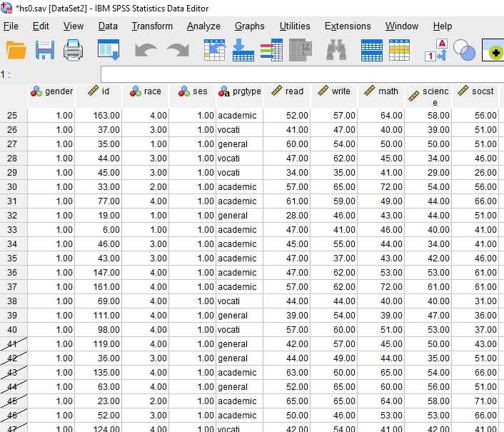
Task: Open the Analyze menu
Action: pos(203,26)
